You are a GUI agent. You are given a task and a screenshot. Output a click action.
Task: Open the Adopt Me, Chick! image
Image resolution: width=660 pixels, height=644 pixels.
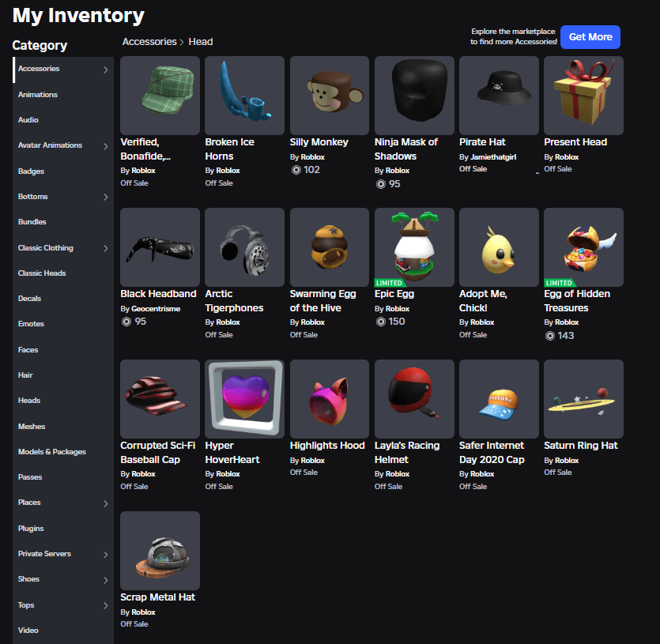coord(500,247)
